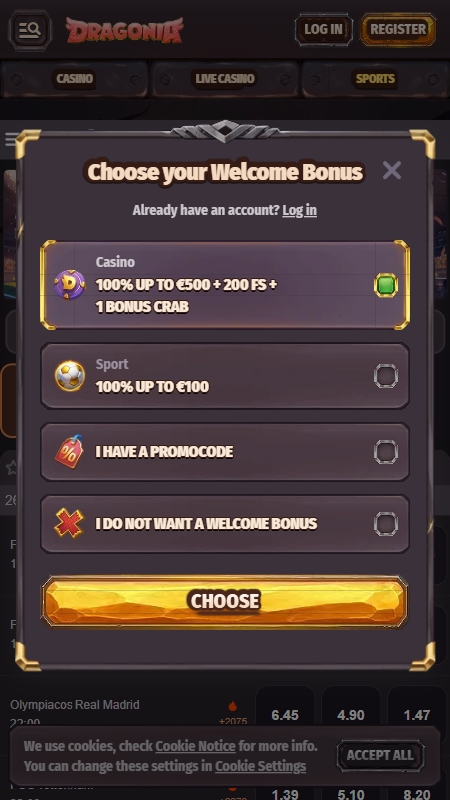Viewport: 450px width, 800px height.
Task: Select the Casino bonus radio option
Action: (x=225, y=285)
